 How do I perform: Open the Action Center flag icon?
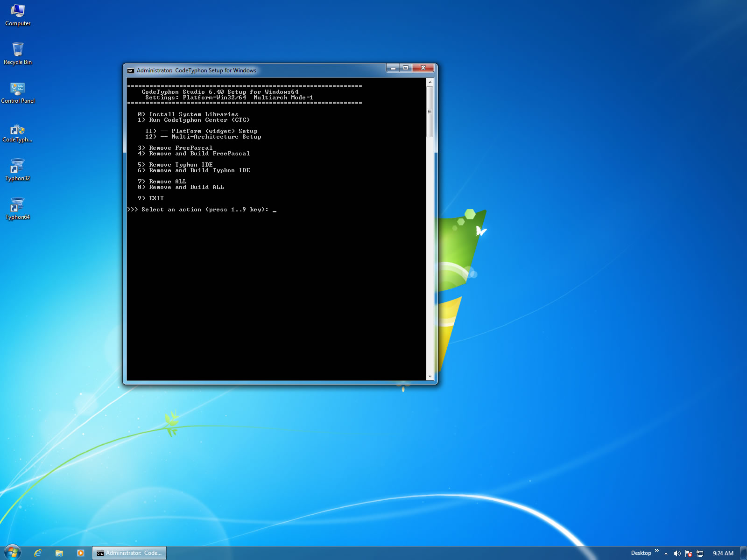pos(689,553)
